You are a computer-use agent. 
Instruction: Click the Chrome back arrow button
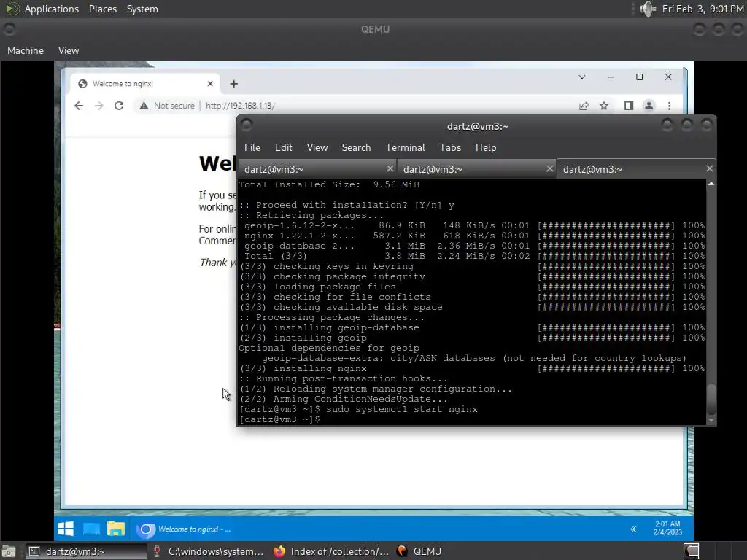[x=79, y=106]
